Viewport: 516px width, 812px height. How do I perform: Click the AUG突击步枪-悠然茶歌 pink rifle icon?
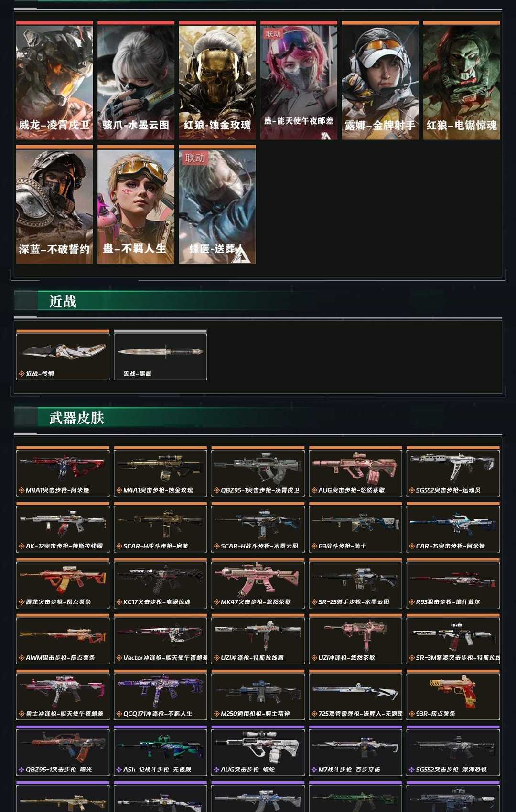355,472
